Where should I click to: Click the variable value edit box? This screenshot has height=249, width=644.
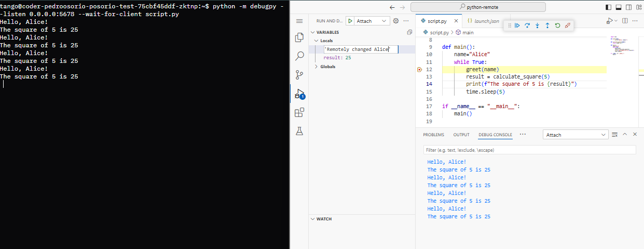click(361, 49)
